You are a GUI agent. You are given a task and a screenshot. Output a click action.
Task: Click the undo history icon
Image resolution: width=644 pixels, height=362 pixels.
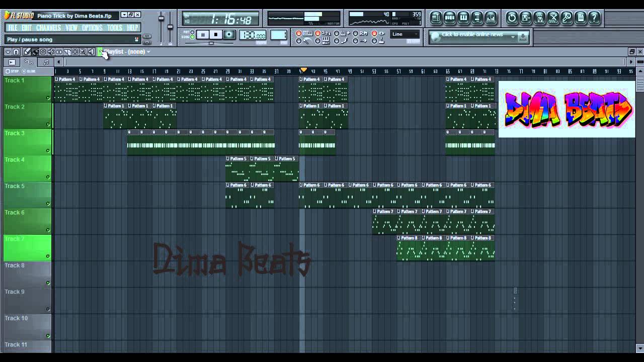coord(512,18)
